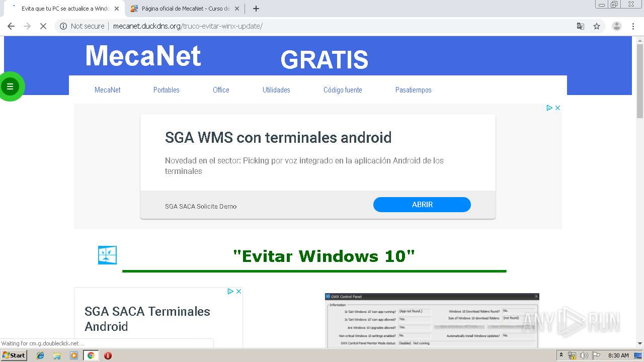Close the 'Evita que tu PC' tab
The width and height of the screenshot is (644, 362).
coord(117,9)
